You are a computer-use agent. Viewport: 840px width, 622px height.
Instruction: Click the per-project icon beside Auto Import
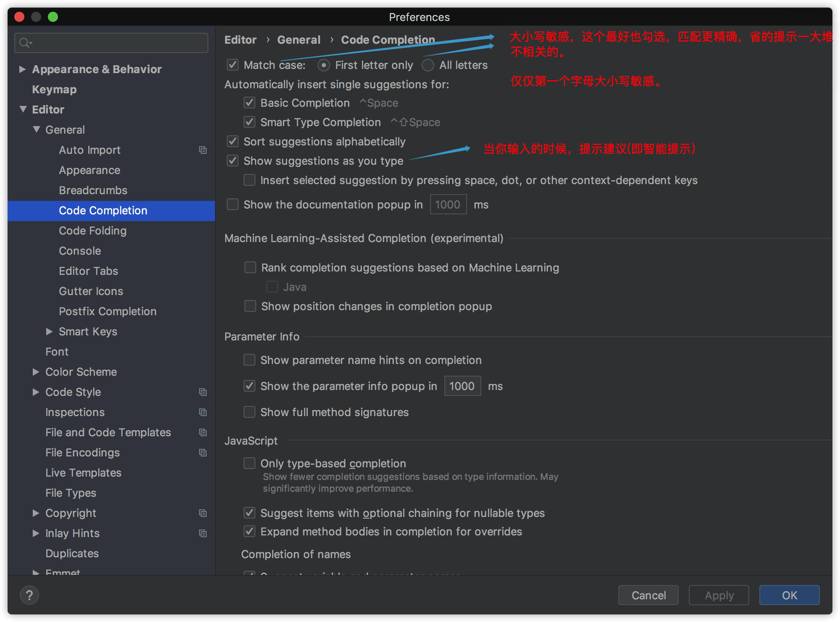coord(203,150)
